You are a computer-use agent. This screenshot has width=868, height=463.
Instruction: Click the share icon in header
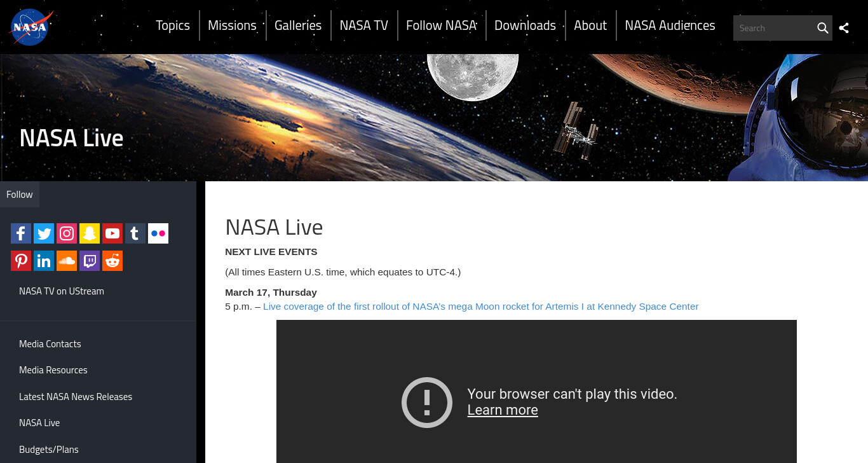point(844,28)
